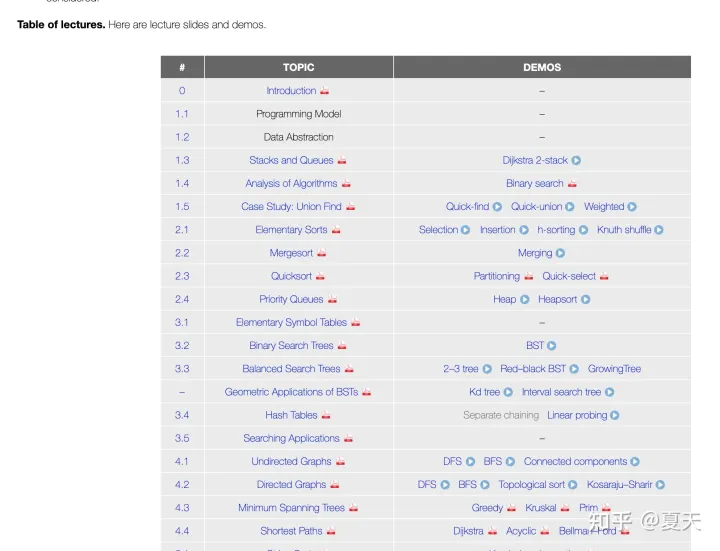
Task: Click the Dijkstra demo link in row 4.4
Action: click(x=468, y=531)
